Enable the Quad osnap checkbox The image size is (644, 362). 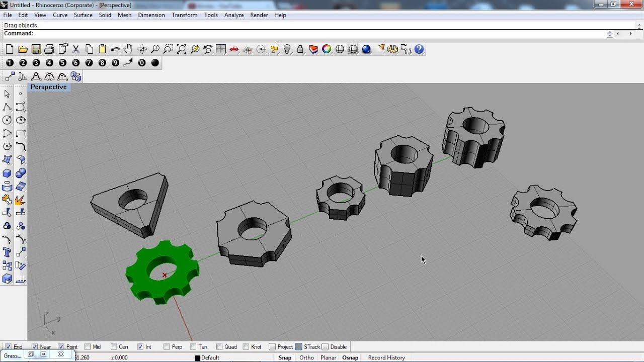tap(219, 347)
